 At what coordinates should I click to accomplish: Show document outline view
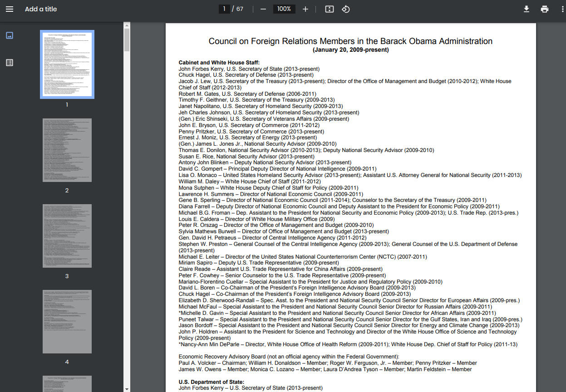pos(10,63)
